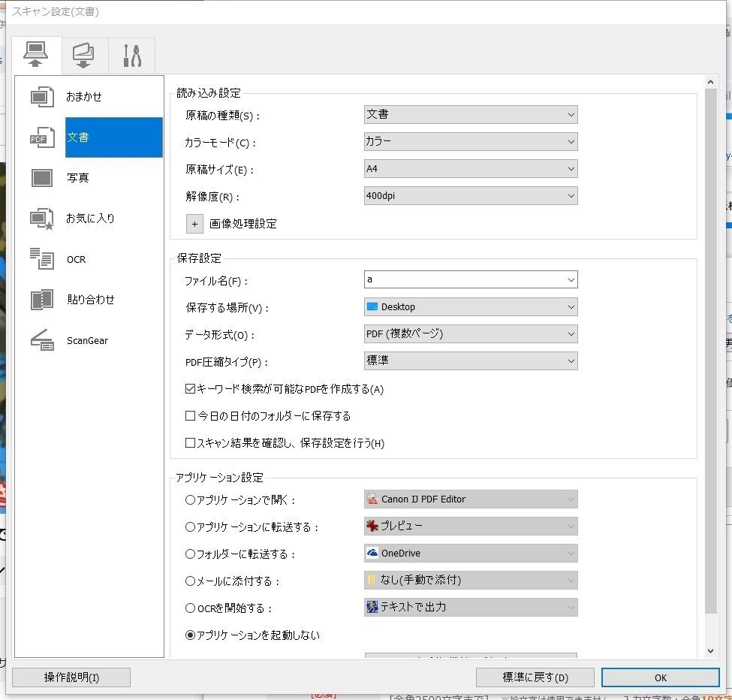Click the 読み込み設定 section heading
The height and width of the screenshot is (700, 732).
pyautogui.click(x=209, y=93)
